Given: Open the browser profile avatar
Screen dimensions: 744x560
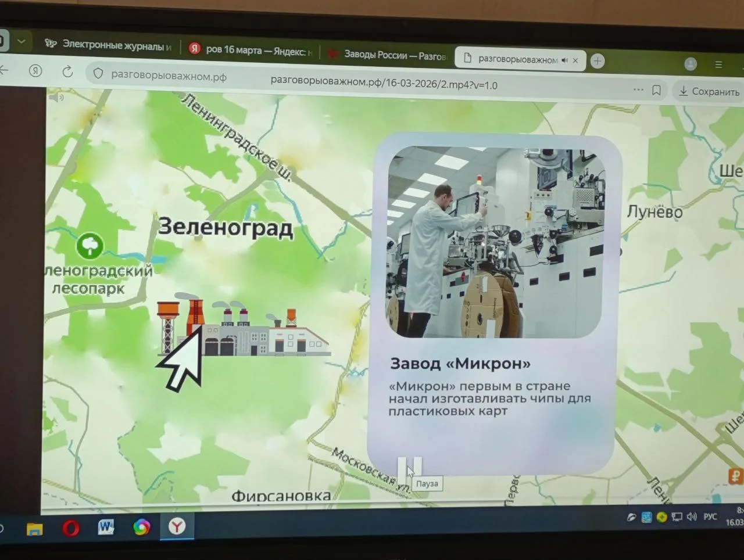Looking at the screenshot, I should [x=691, y=64].
